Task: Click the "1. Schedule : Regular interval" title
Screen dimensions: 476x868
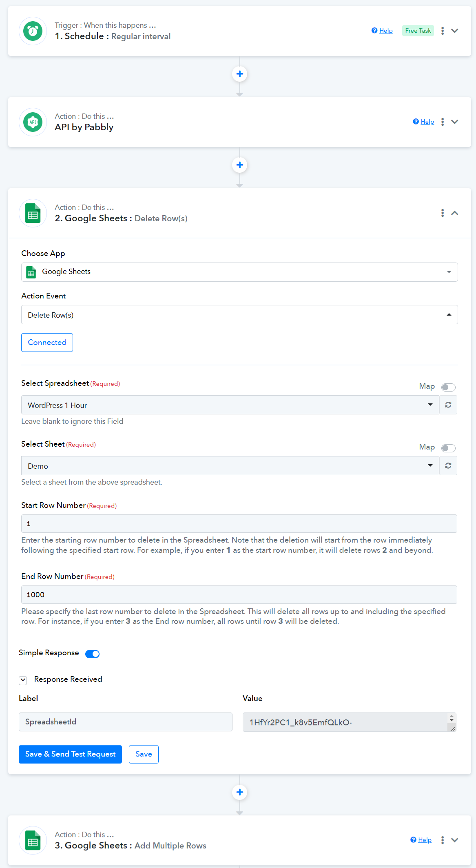Action: click(x=113, y=36)
